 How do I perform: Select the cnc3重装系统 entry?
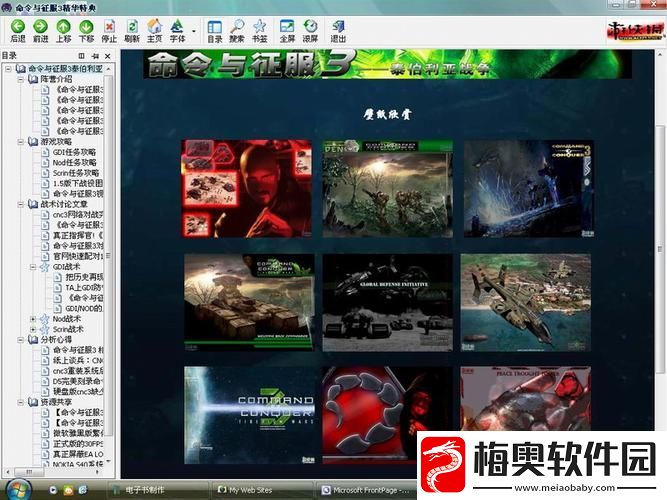click(77, 371)
